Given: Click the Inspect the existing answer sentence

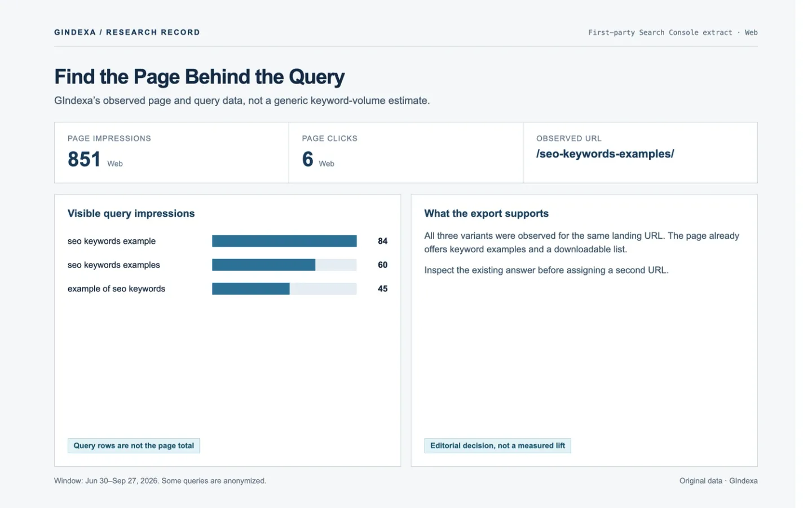Looking at the screenshot, I should (546, 270).
